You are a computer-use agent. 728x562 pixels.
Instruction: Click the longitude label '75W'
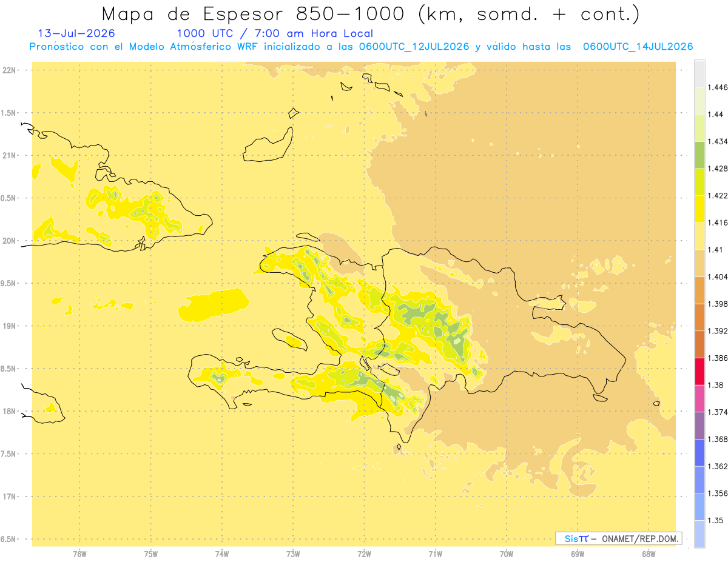pyautogui.click(x=151, y=554)
